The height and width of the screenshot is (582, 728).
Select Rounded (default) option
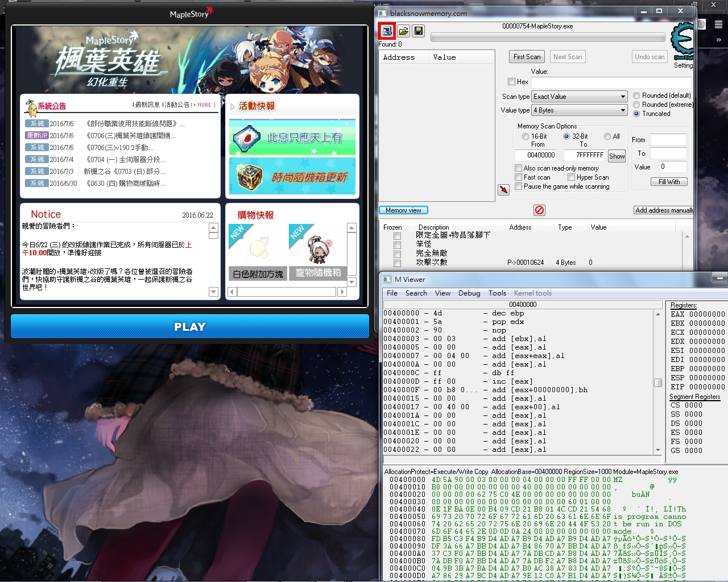click(636, 95)
